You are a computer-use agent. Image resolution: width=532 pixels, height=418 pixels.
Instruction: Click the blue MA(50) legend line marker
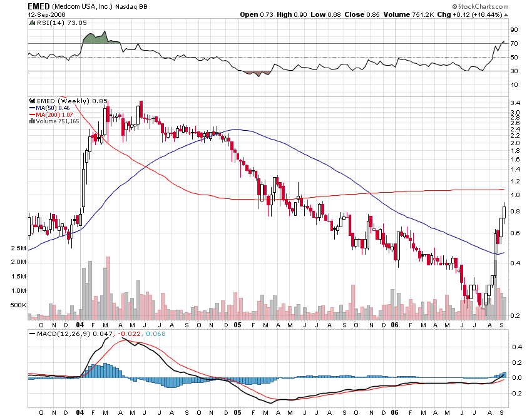32,108
